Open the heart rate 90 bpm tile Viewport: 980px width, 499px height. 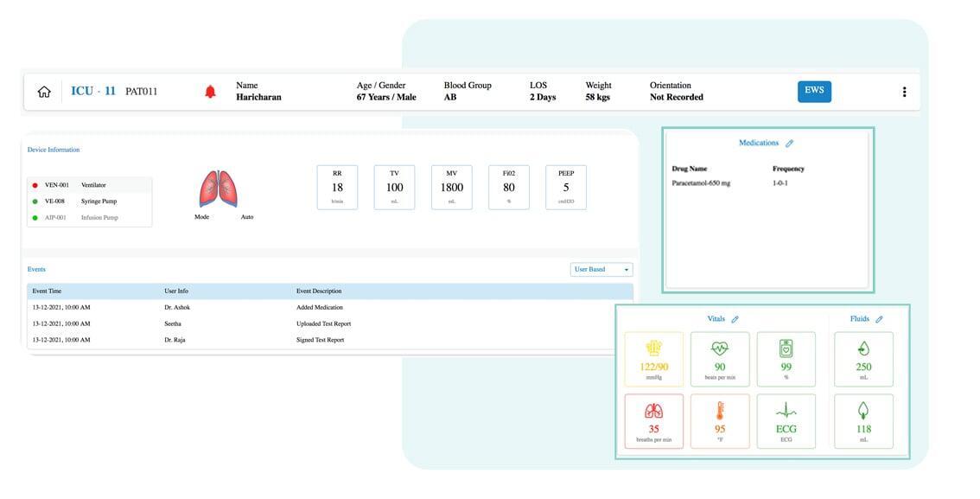tap(719, 359)
